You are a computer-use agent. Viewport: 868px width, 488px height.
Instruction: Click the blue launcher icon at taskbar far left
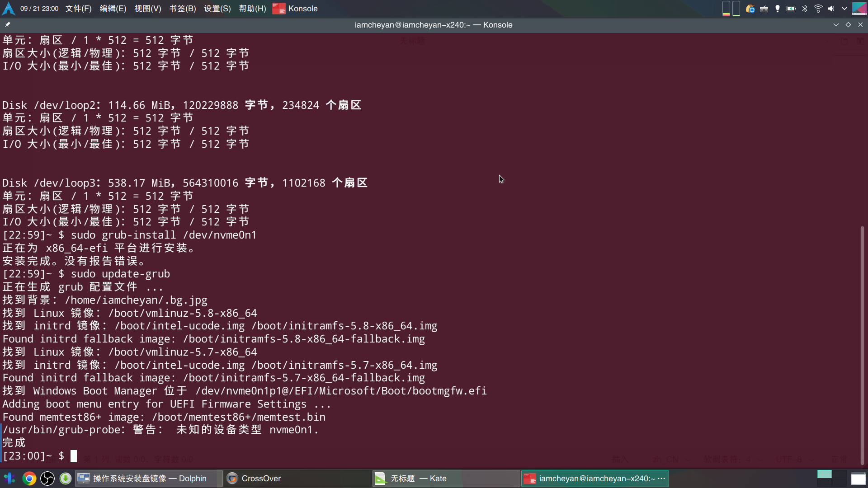9,478
